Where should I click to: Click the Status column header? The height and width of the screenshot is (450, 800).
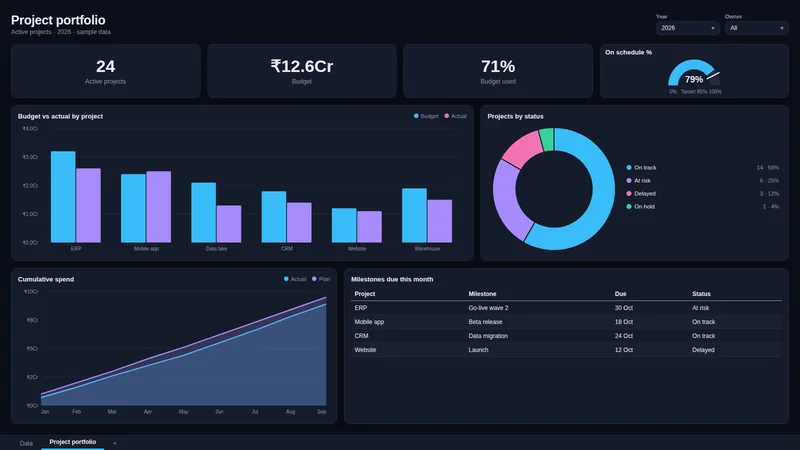pos(701,294)
